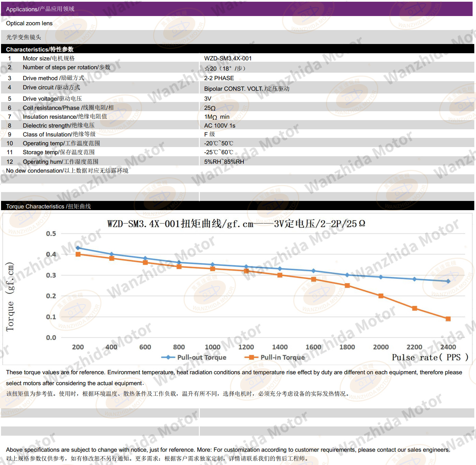This screenshot has width=476, height=465.
Task: Click 'Number of steps per rotation/步数' label
Action: [x=66, y=67]
